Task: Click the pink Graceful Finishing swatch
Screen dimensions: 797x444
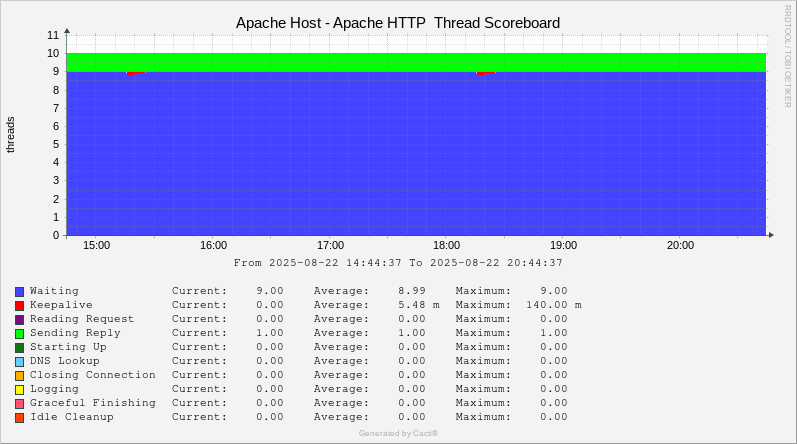Action: [19, 403]
